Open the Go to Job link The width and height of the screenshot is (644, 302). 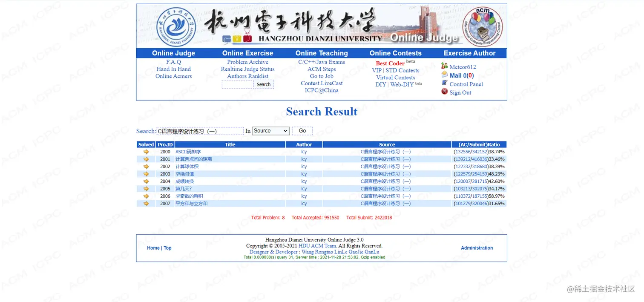point(322,76)
